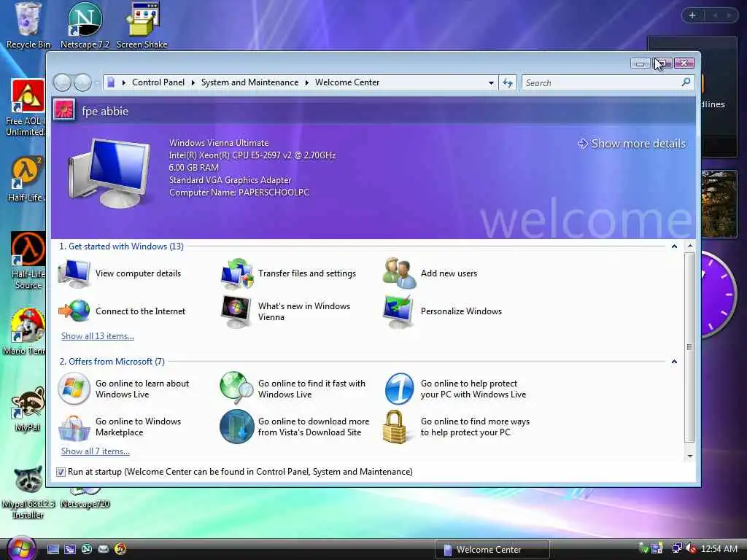Click Welcome Center taskbar button
The image size is (747, 560).
point(492,549)
